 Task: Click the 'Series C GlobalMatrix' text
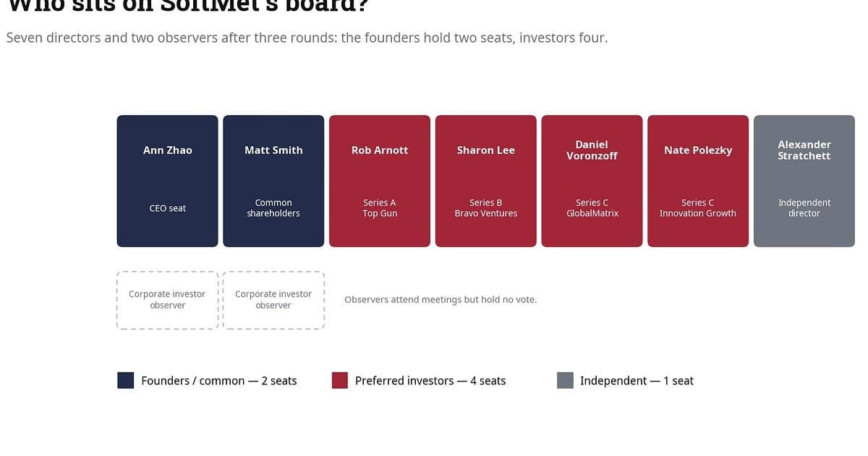[x=592, y=208]
